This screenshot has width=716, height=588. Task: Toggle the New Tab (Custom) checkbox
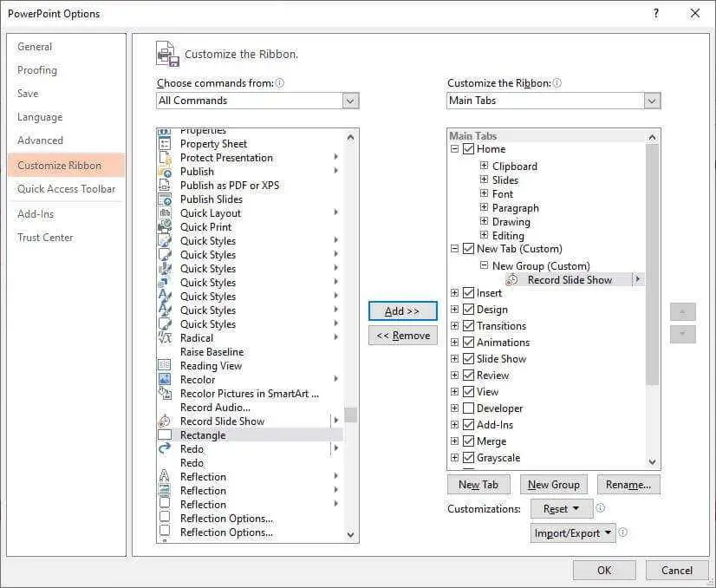click(x=468, y=249)
